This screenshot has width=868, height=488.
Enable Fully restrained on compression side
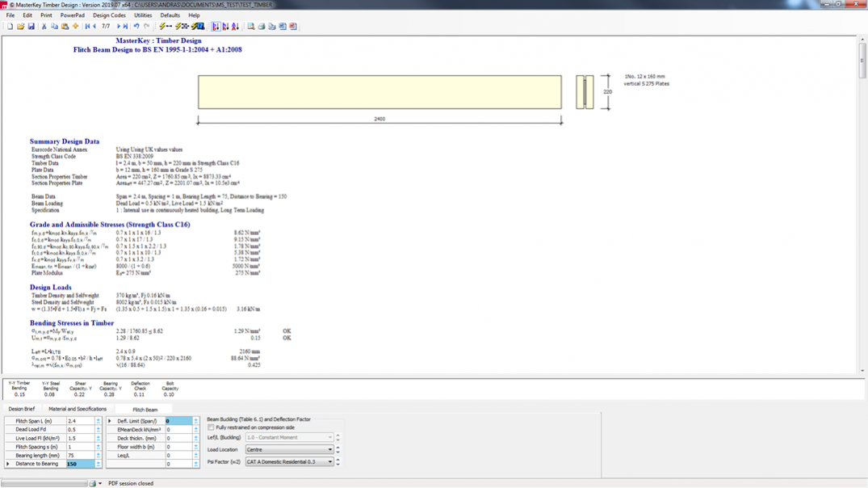(x=211, y=427)
